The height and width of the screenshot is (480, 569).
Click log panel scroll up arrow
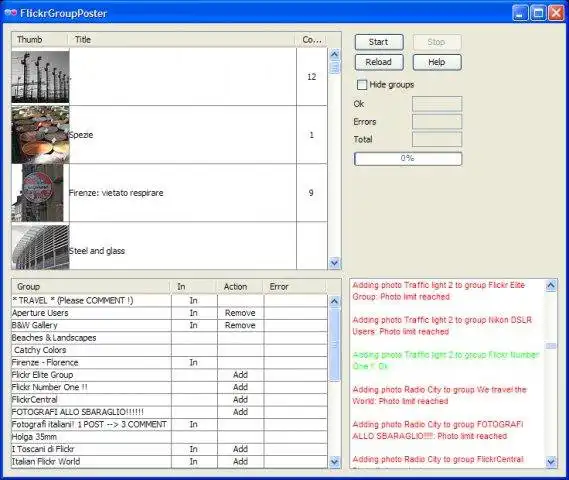coord(551,286)
